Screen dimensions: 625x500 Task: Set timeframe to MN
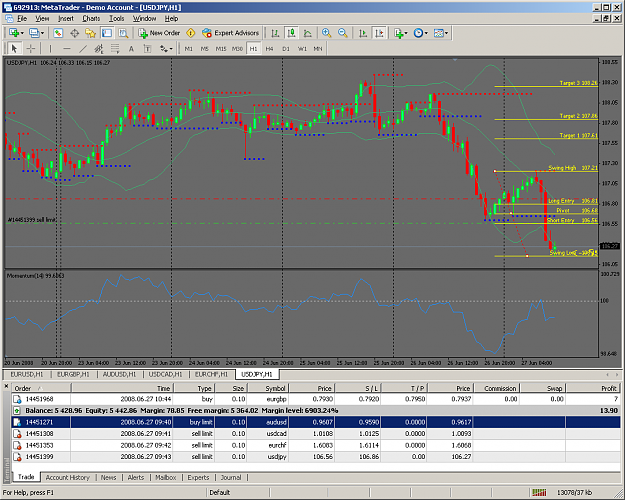tap(318, 49)
